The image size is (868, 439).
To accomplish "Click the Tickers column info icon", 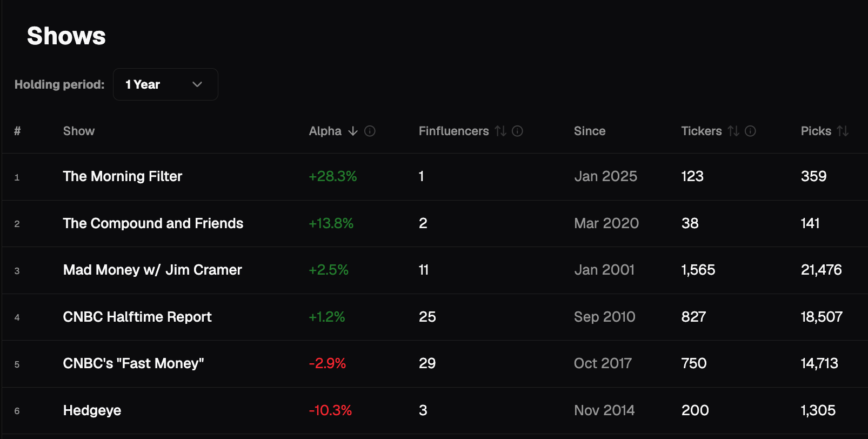I will coord(750,131).
